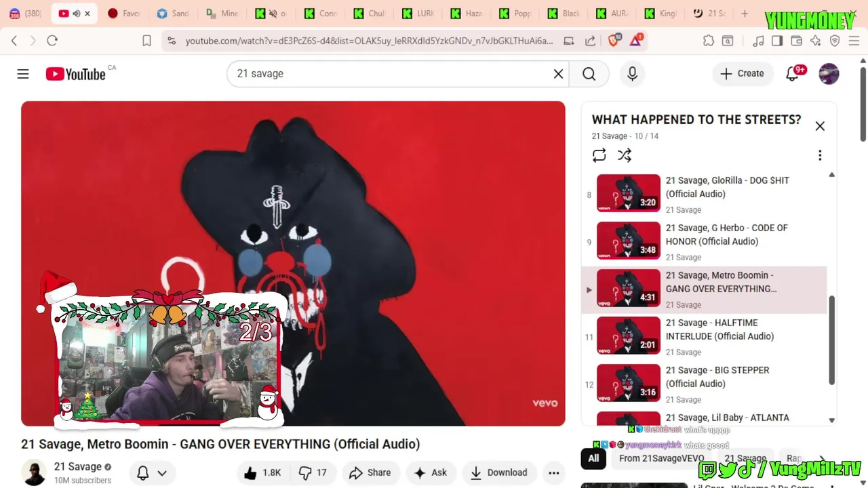Switch to the Sand browser tab

point(173,14)
